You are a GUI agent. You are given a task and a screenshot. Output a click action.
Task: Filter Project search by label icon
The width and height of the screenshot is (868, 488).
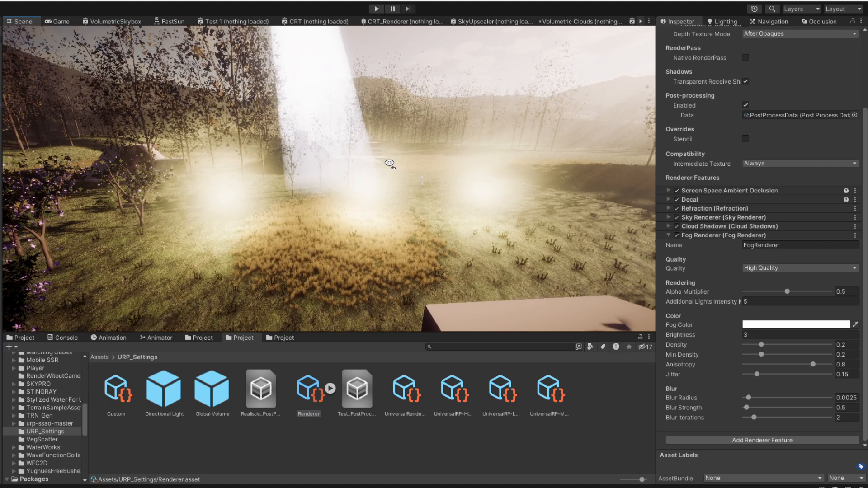[x=603, y=347]
